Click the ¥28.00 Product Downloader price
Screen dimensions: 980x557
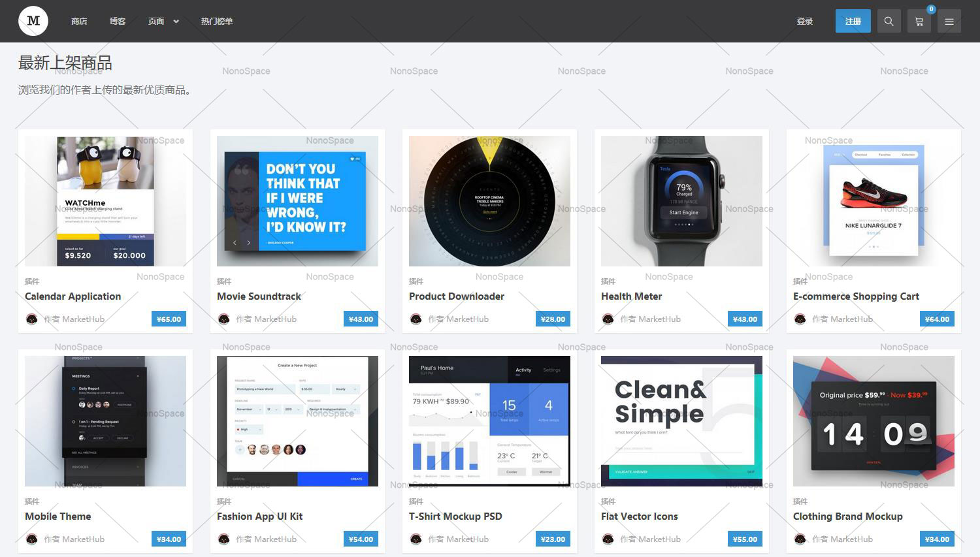(x=553, y=319)
